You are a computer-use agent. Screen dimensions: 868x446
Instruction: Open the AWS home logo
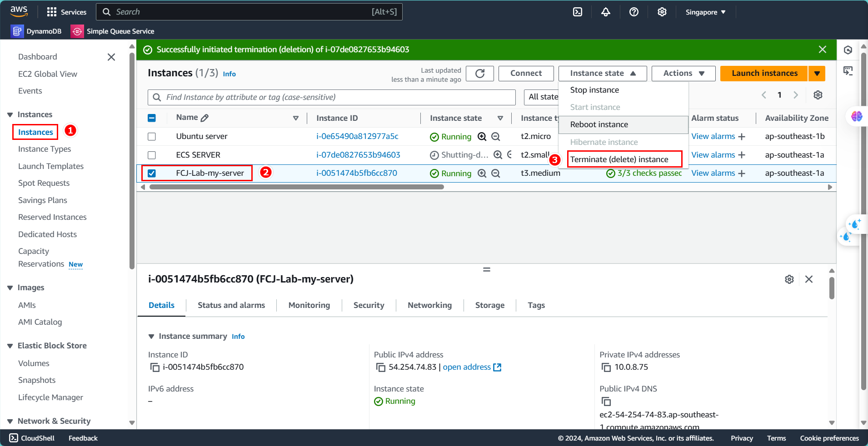click(x=19, y=11)
